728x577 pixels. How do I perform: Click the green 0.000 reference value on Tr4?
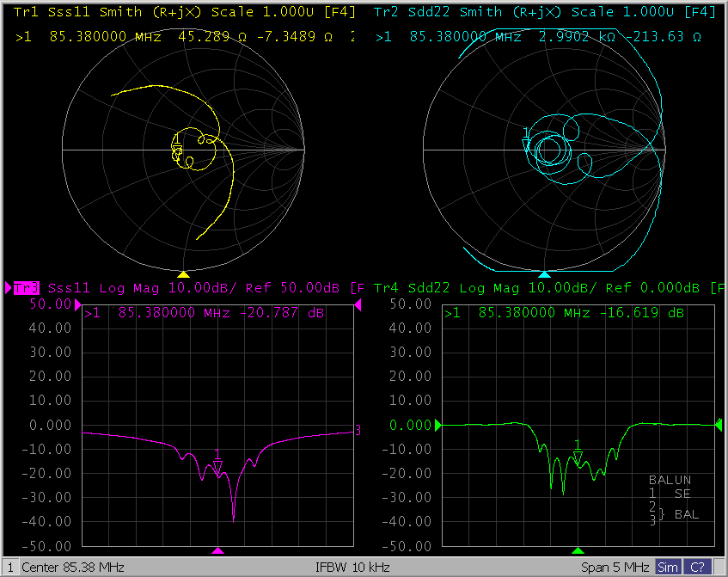tap(411, 425)
